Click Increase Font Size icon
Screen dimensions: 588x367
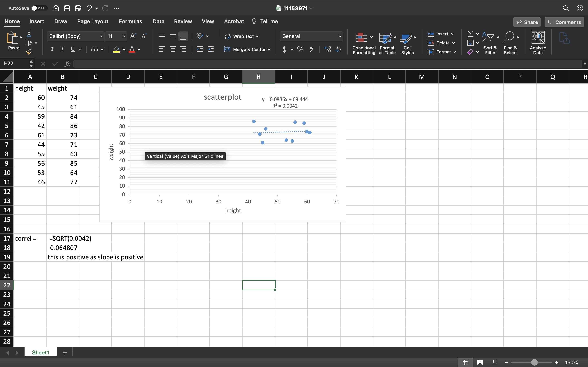(133, 36)
